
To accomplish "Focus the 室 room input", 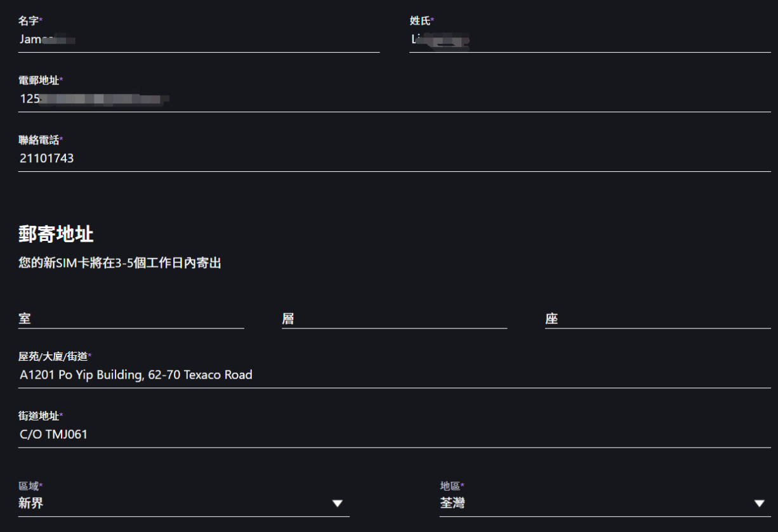I will click(x=131, y=319).
